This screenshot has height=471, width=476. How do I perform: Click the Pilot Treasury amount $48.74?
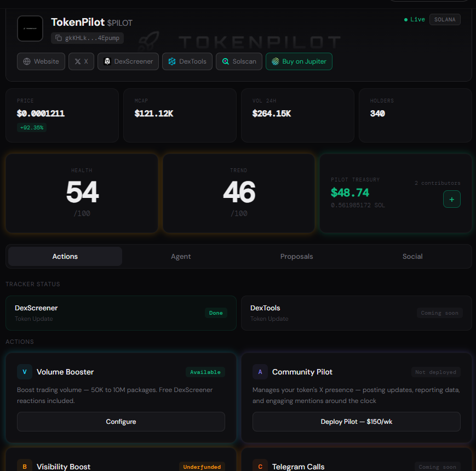(349, 192)
